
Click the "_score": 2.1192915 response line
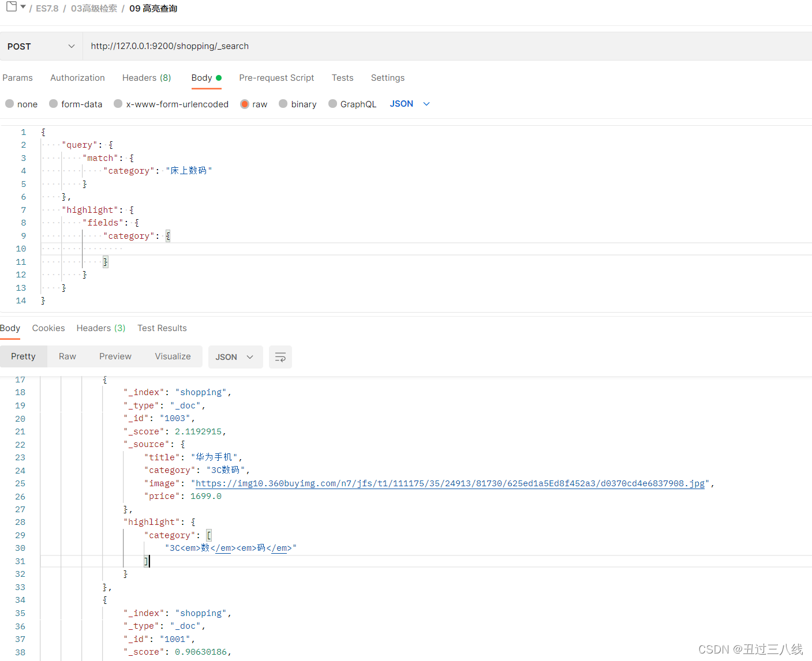pyautogui.click(x=175, y=431)
